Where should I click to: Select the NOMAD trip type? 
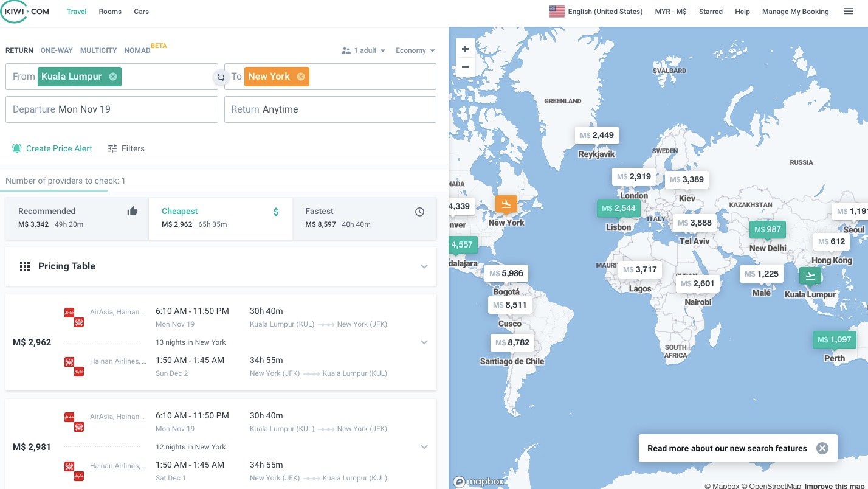pos(137,50)
